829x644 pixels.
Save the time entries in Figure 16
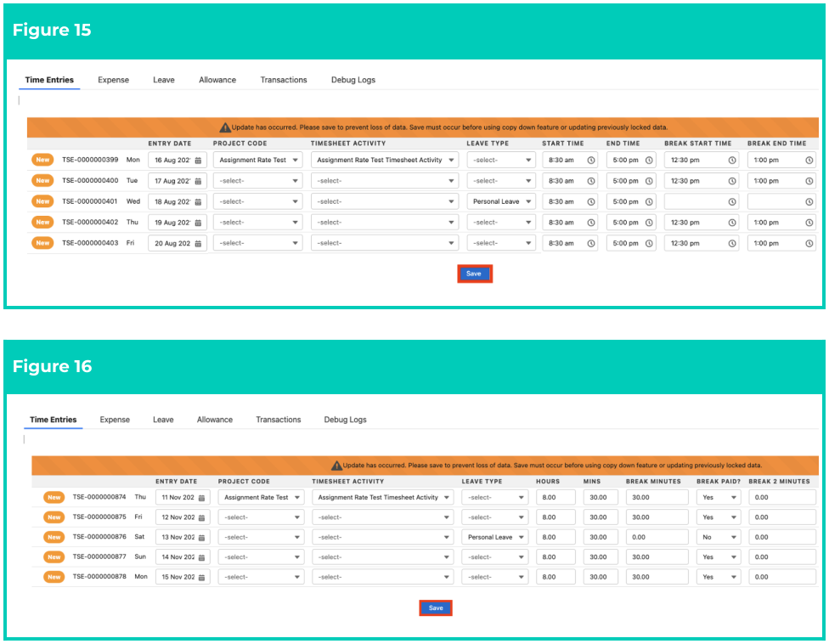(x=436, y=608)
